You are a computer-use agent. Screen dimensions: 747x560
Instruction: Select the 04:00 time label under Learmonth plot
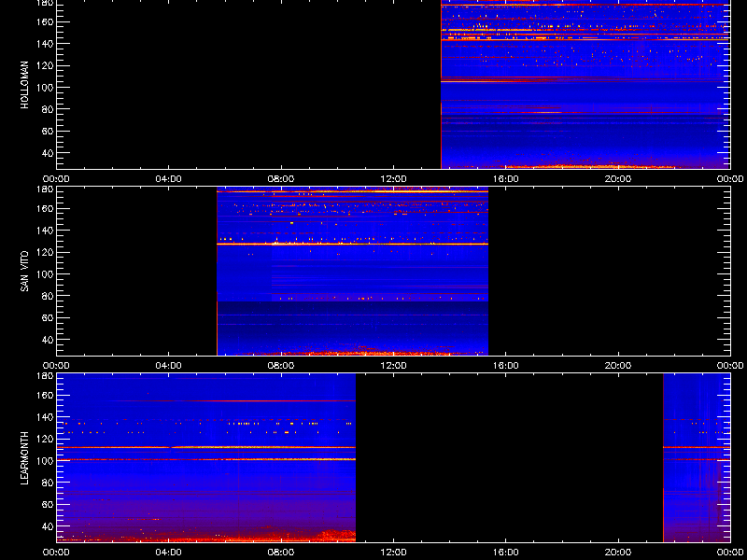coord(169,553)
